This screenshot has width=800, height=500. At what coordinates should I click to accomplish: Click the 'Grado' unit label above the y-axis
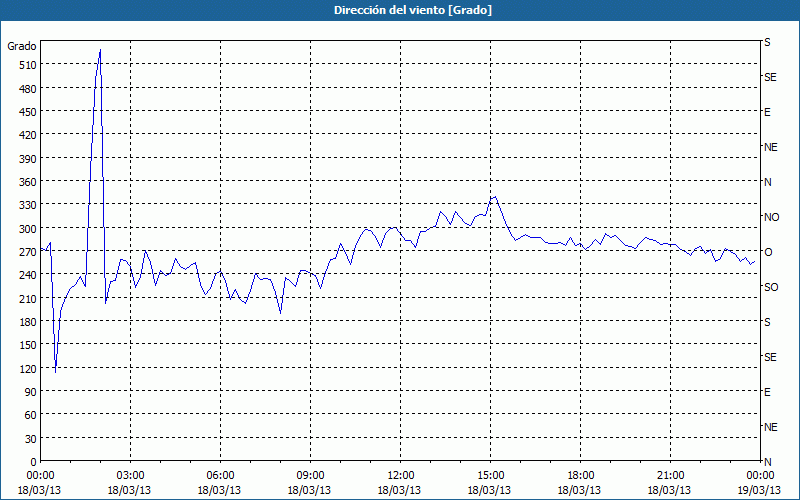(x=22, y=46)
